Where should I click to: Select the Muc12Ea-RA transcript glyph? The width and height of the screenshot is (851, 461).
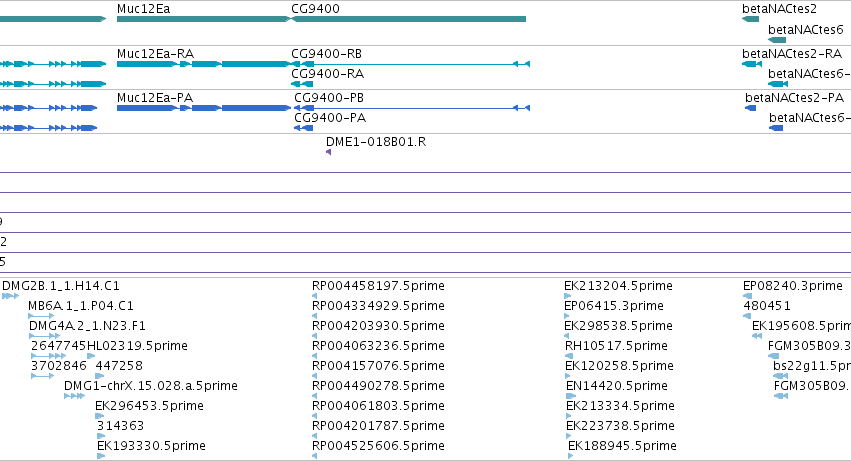(204, 64)
